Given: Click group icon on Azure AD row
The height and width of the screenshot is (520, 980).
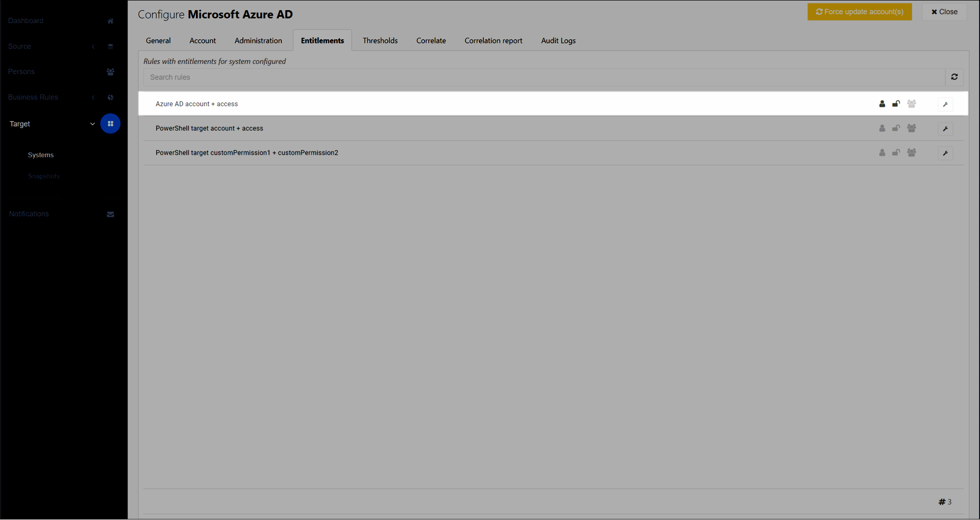Looking at the screenshot, I should pyautogui.click(x=912, y=104).
